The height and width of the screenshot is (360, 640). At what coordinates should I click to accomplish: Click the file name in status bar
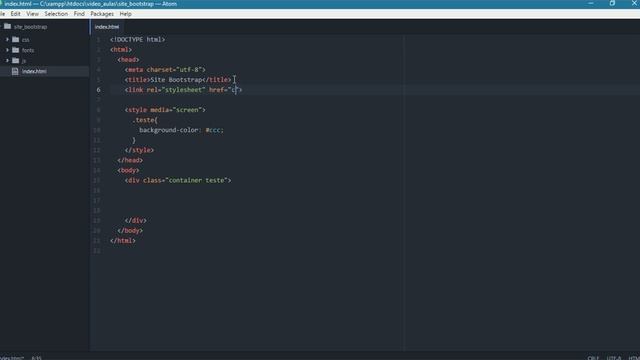pyautogui.click(x=12, y=358)
